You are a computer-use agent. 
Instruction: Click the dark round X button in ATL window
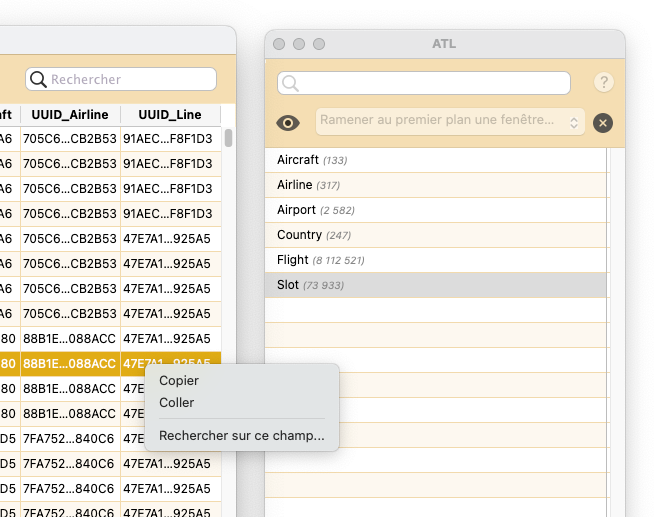click(x=603, y=123)
